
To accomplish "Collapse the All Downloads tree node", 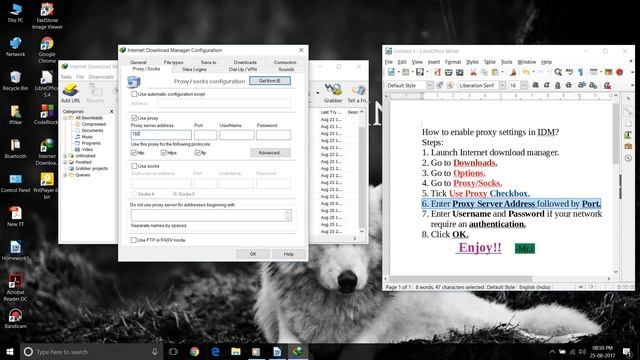I will tap(65, 118).
